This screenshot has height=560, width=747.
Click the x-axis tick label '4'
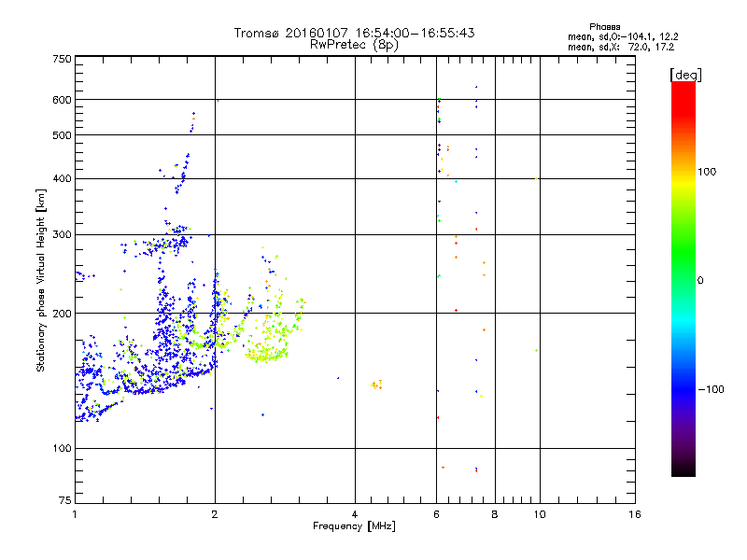(355, 514)
